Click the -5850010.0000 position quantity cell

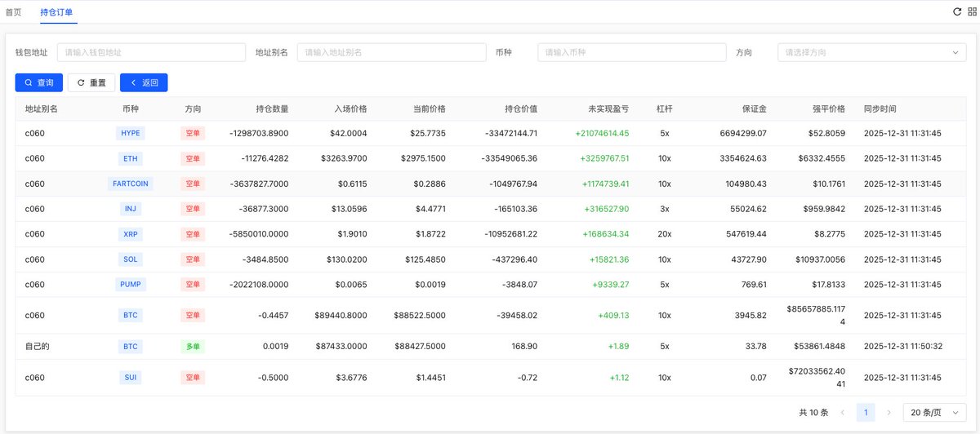pyautogui.click(x=260, y=234)
